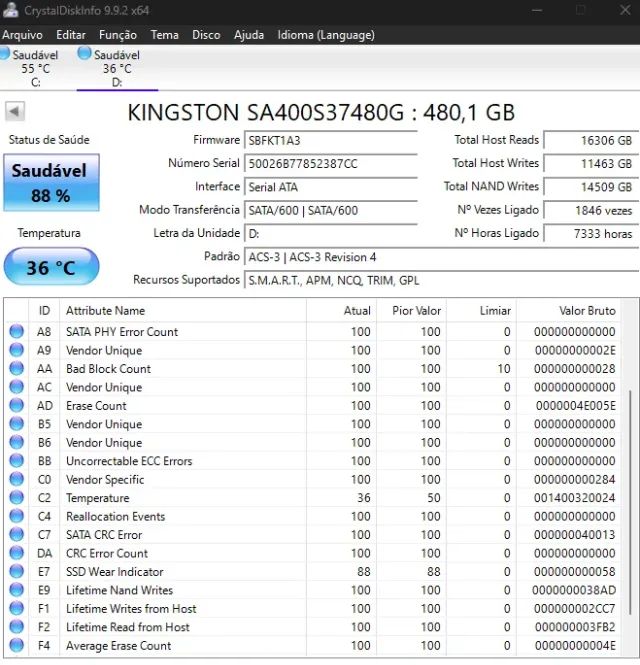This screenshot has width=640, height=665.
Task: Open the Tema menu
Action: tap(164, 35)
